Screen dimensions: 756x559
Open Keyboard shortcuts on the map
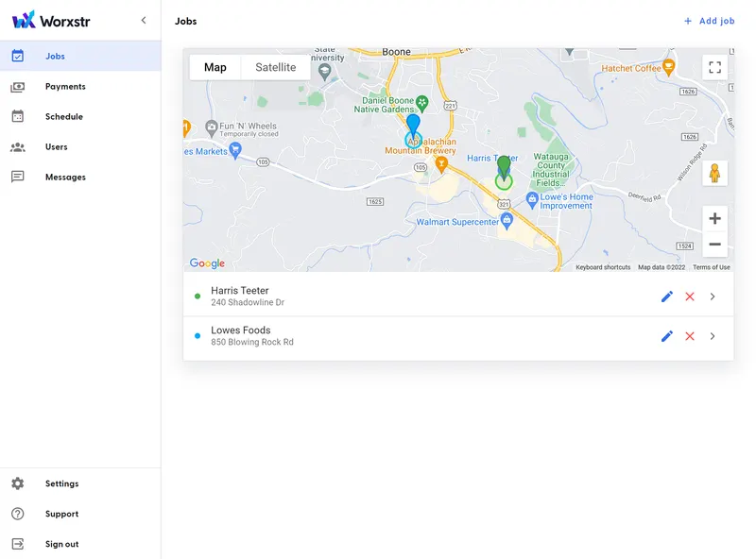tap(603, 267)
